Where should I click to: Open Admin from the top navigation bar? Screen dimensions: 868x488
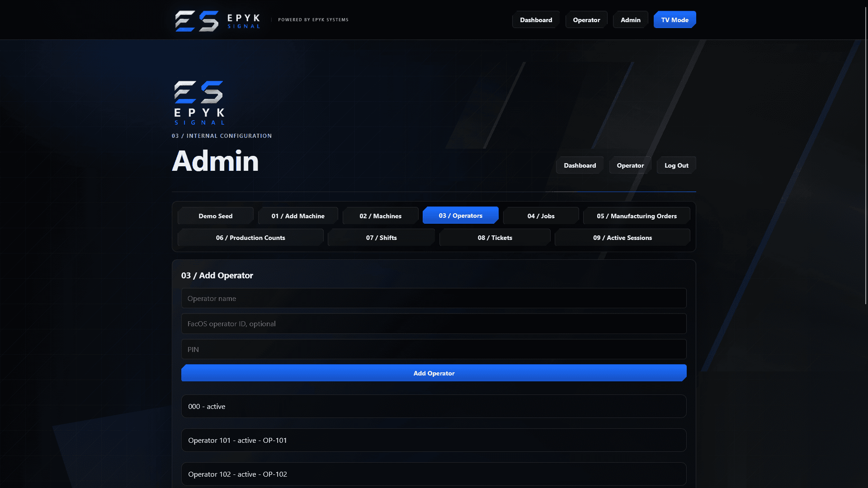630,20
